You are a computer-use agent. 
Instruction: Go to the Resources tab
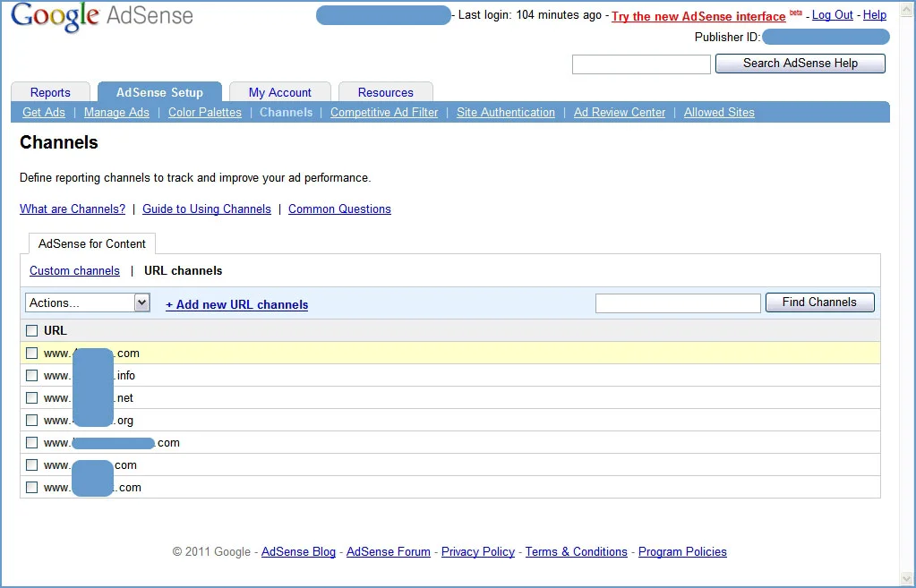click(385, 92)
